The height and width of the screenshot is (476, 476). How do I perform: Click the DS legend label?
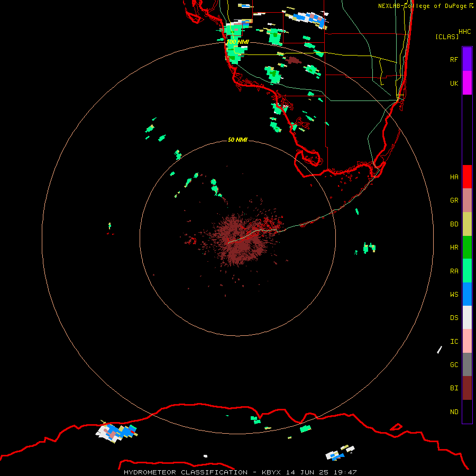(x=454, y=318)
